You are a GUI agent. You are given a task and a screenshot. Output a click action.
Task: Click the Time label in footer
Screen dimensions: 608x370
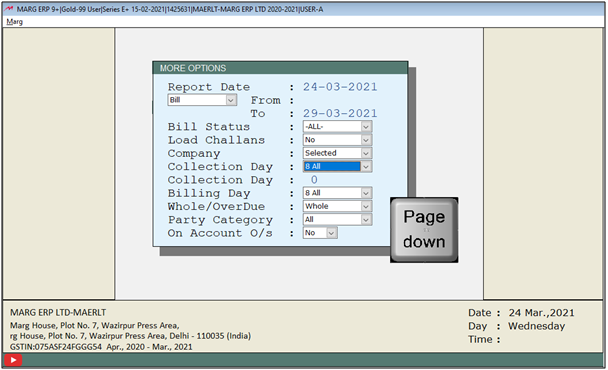point(480,339)
